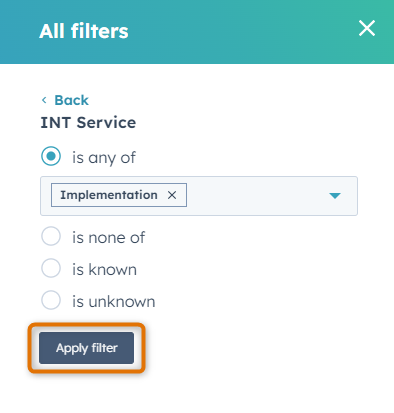Click the INT Service property heading

tap(88, 123)
